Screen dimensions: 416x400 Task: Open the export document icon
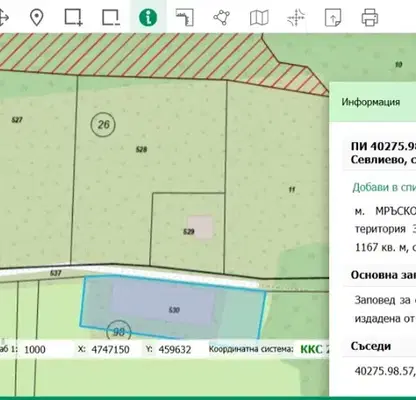(333, 17)
